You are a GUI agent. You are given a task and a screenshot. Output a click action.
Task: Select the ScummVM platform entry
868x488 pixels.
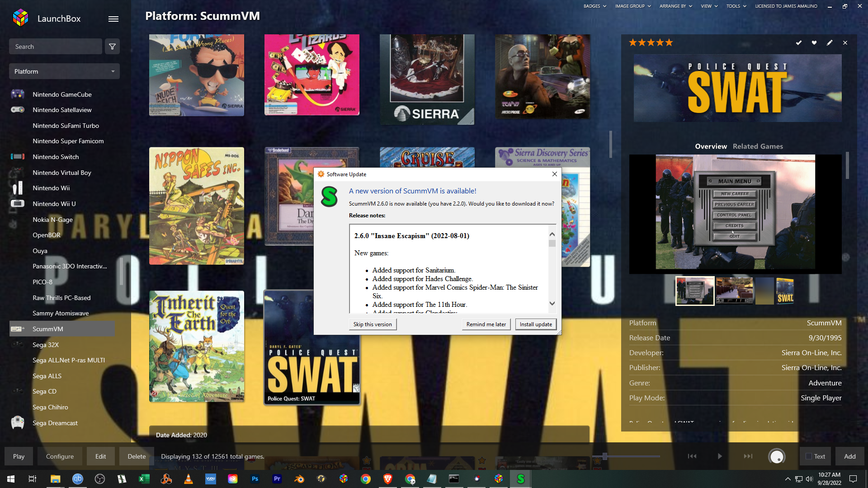[x=62, y=329]
